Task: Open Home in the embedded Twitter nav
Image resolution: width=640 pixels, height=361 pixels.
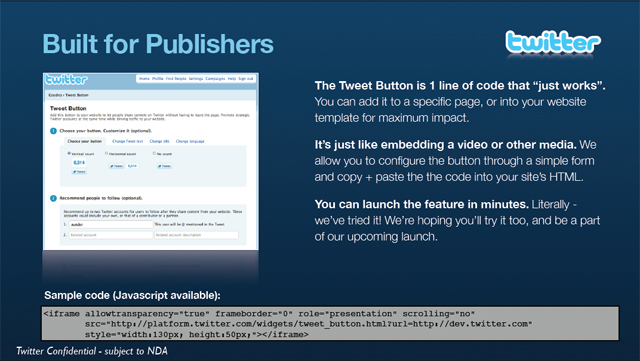Action: point(144,78)
